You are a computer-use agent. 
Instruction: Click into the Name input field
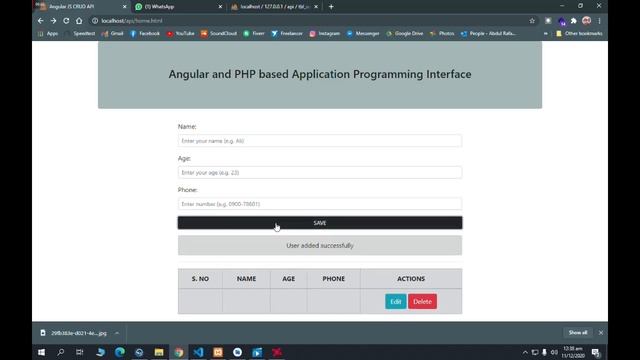320,141
